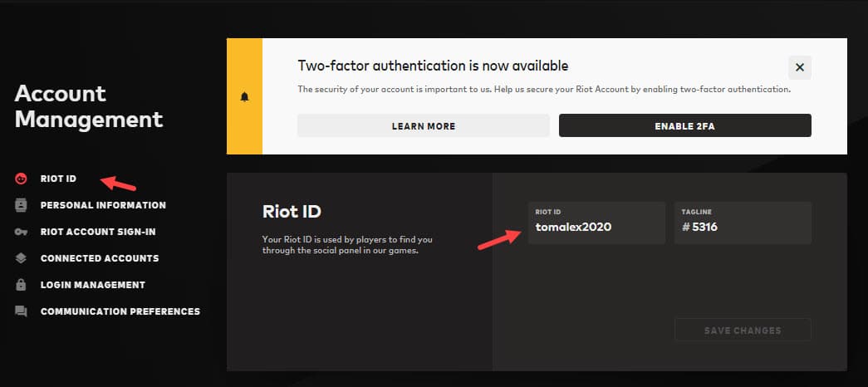The image size is (868, 387).
Task: Click the Connected Accounts layers icon
Action: pos(21,258)
